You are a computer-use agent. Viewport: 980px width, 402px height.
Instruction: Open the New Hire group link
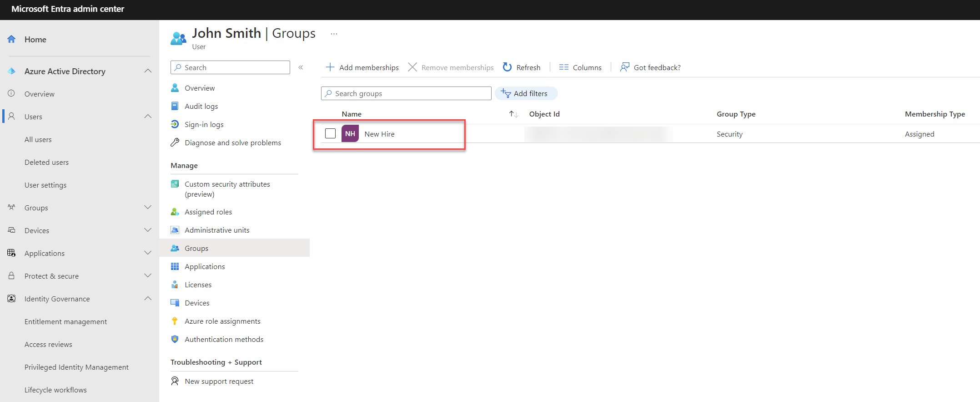(x=380, y=134)
